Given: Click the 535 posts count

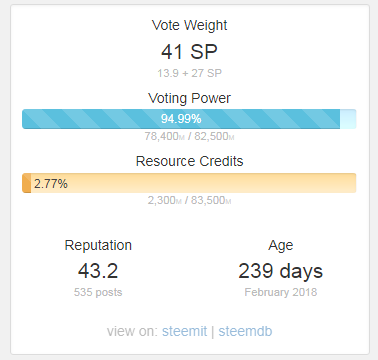Looking at the screenshot, I should [98, 292].
